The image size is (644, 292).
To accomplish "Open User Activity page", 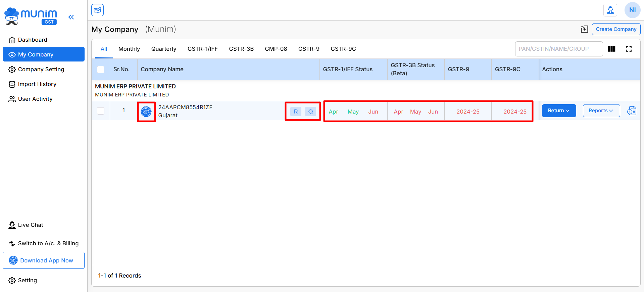I will point(35,99).
